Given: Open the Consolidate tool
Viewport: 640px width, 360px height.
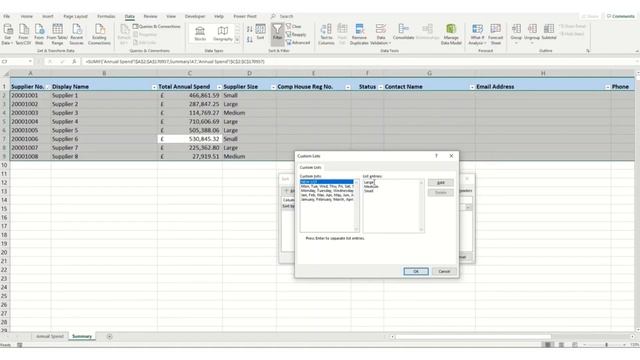Looking at the screenshot, I should click(x=403, y=32).
